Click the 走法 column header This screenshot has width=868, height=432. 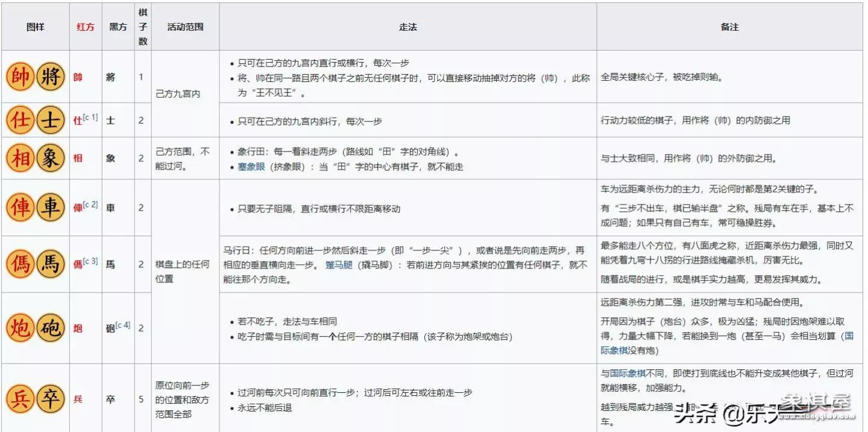407,27
